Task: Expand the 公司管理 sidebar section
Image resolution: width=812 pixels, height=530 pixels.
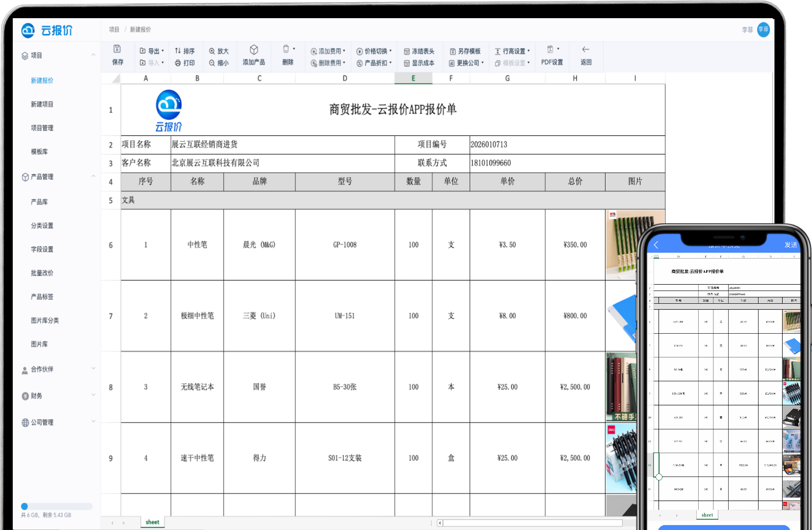Action: (93, 422)
